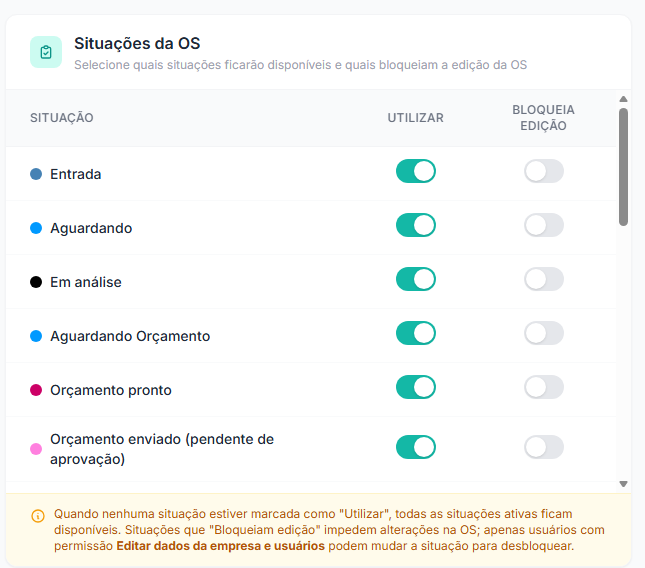
Task: Click the orange info icon in the notice
Action: point(38,516)
